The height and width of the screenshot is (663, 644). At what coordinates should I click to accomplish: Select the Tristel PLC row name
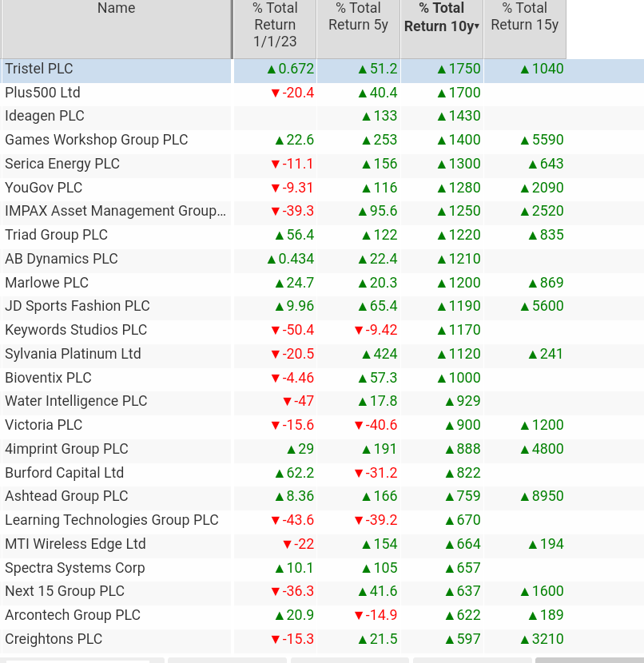click(39, 69)
